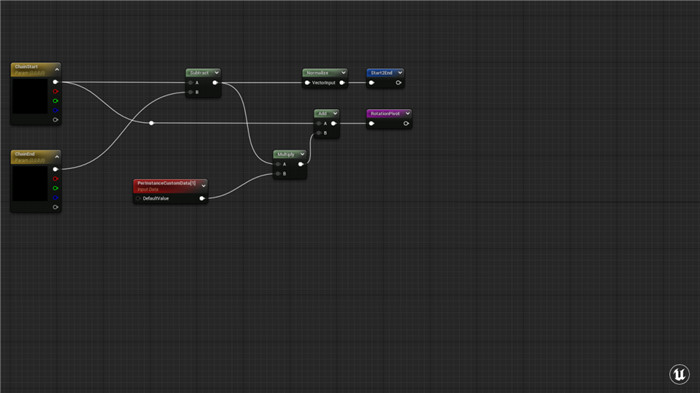This screenshot has height=393, width=700.
Task: Select the RotationPivot node title
Action: tap(385, 113)
